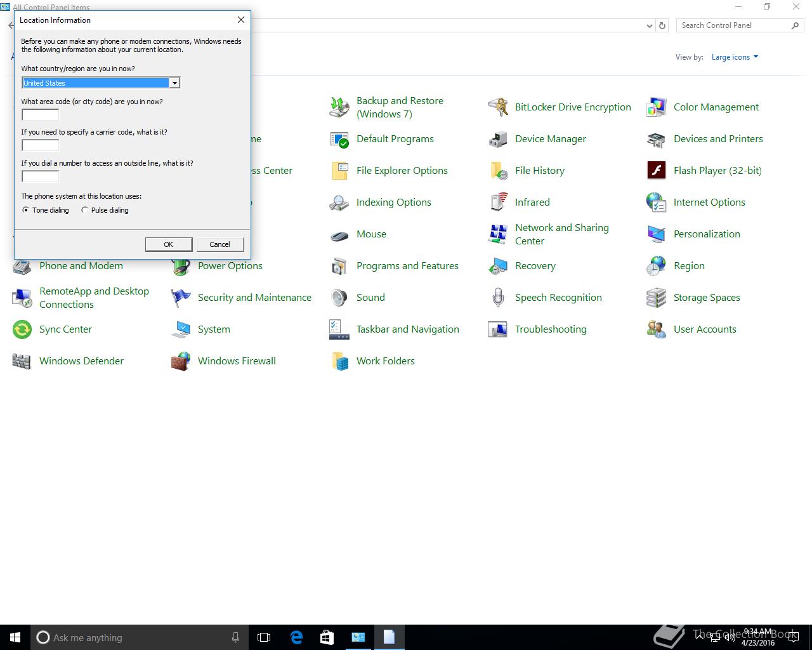Expand the country/region dropdown

click(x=174, y=83)
